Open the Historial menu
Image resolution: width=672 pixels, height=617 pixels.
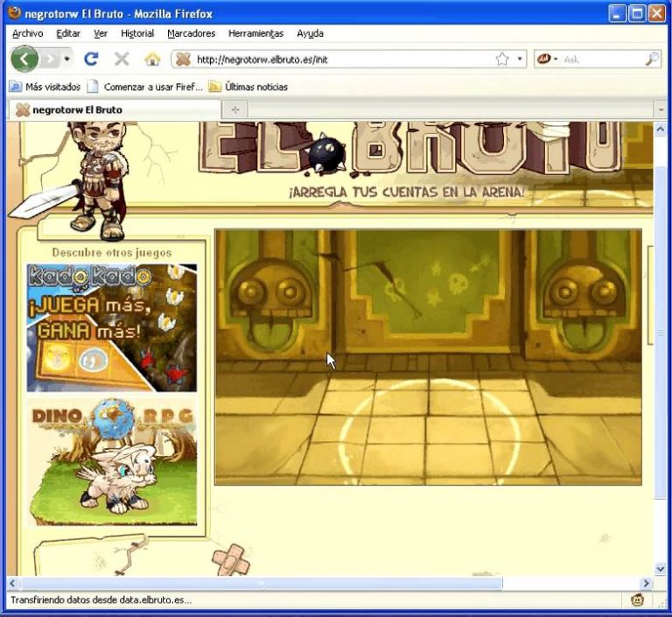coord(137,33)
